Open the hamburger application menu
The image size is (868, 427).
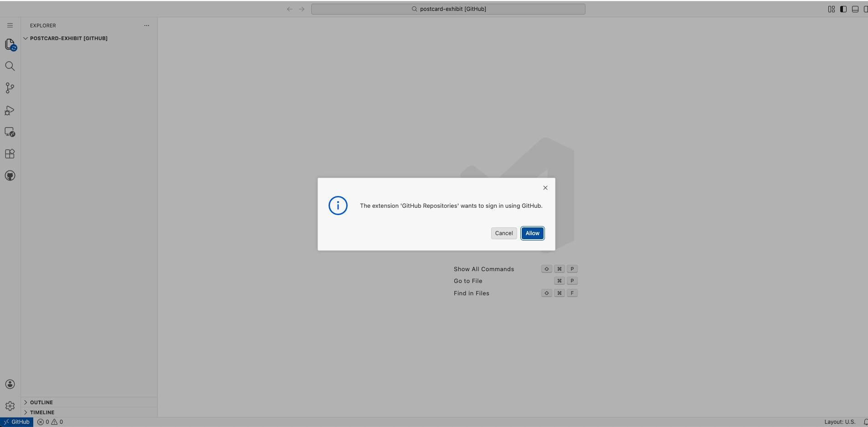[10, 26]
